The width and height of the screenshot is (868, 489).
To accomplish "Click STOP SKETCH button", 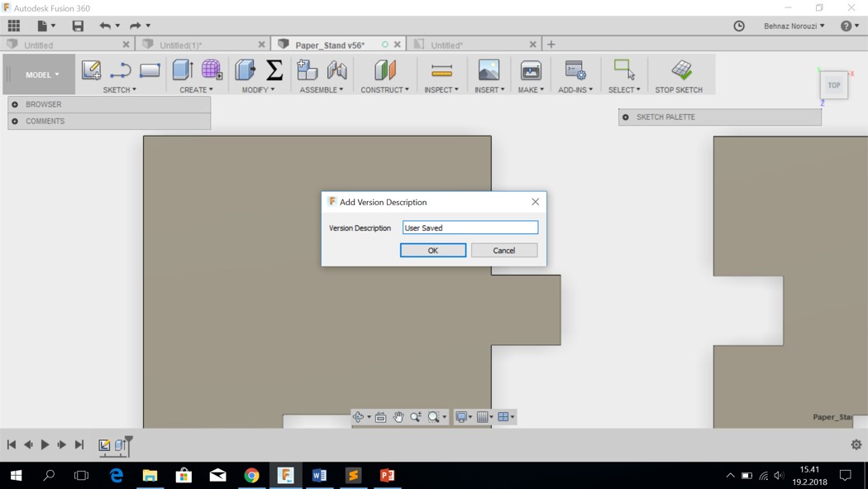I will pyautogui.click(x=680, y=76).
